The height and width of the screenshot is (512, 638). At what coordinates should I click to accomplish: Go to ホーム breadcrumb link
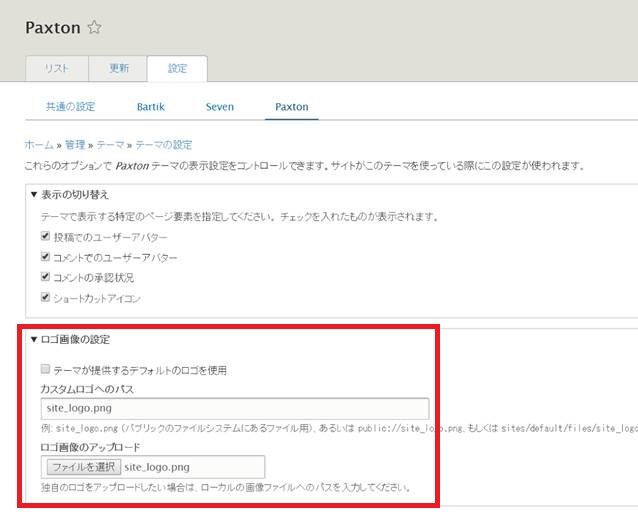39,145
